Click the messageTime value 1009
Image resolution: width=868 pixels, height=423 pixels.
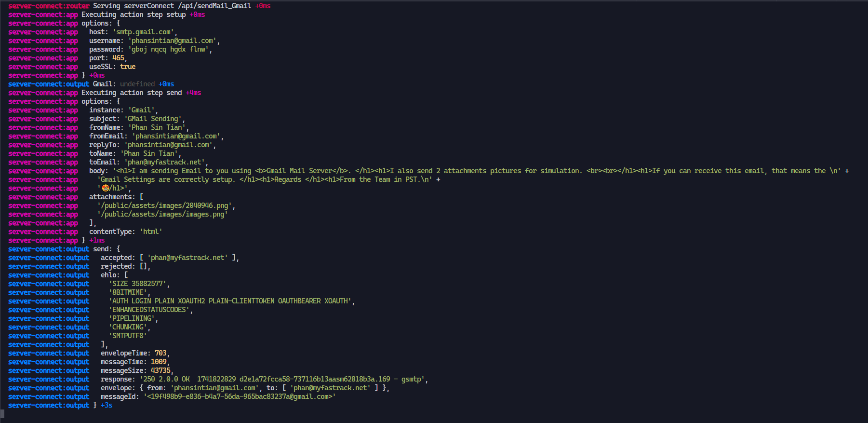pos(159,362)
